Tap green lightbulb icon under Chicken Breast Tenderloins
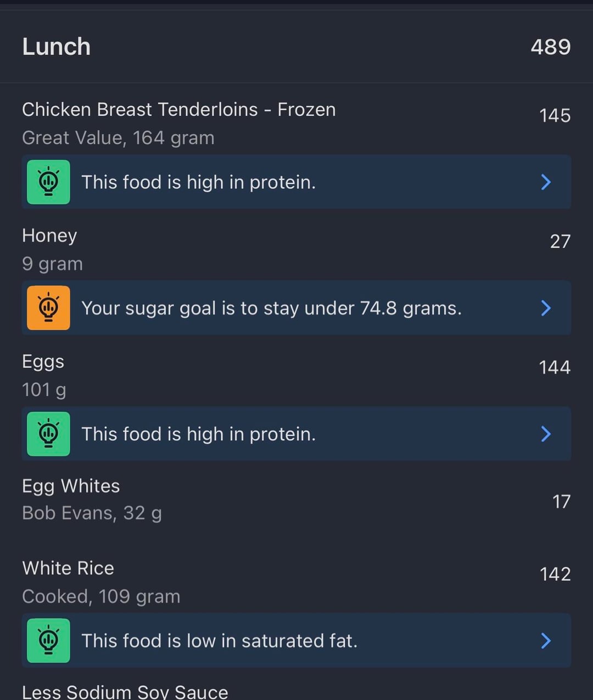This screenshot has width=593, height=700. 49,182
